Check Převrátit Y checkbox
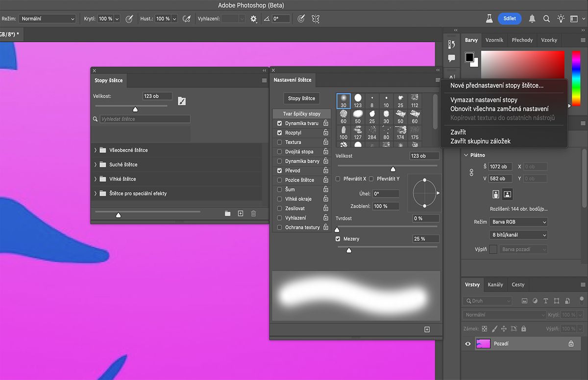 click(371, 179)
